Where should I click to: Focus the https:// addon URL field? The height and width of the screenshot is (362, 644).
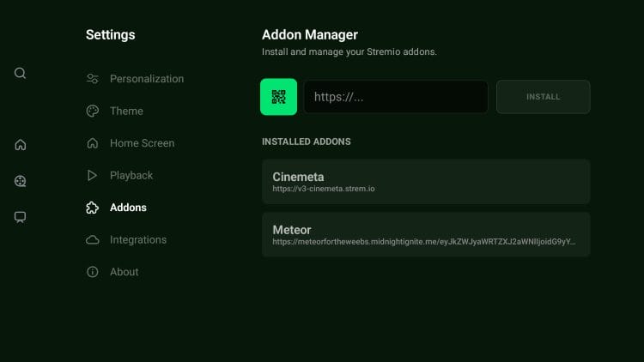pyautogui.click(x=396, y=97)
